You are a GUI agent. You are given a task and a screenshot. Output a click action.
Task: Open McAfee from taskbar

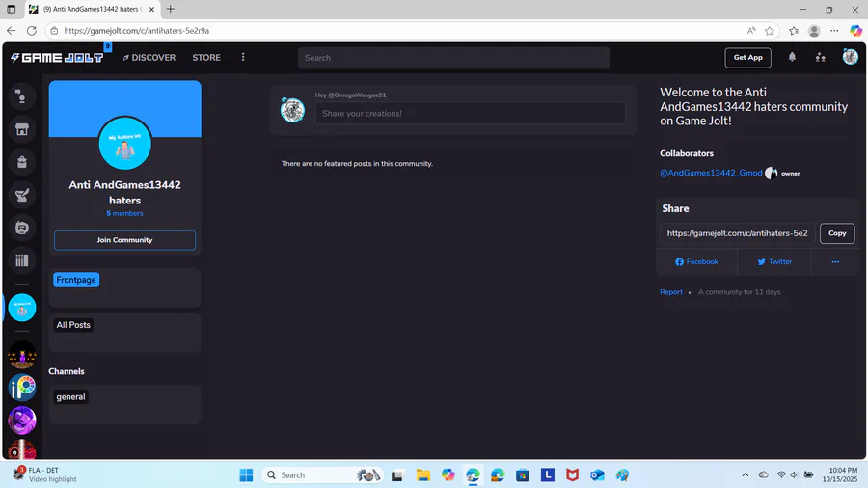pyautogui.click(x=572, y=474)
